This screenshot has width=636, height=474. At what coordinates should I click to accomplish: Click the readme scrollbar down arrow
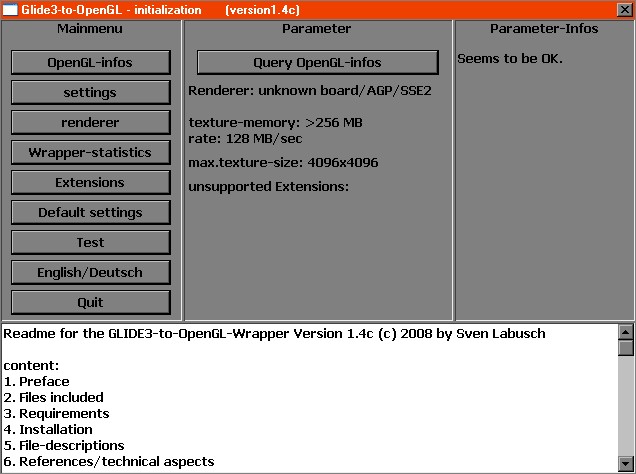tap(626, 465)
